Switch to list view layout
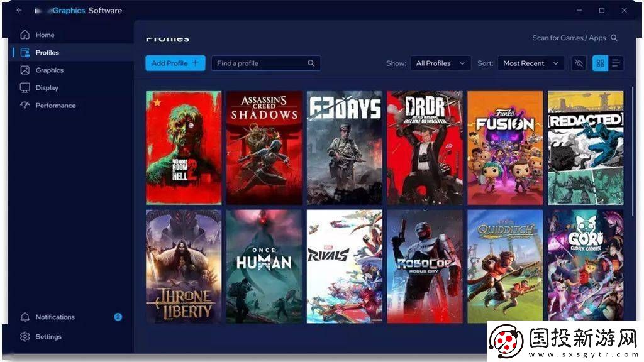The height and width of the screenshot is (362, 644). pyautogui.click(x=616, y=63)
